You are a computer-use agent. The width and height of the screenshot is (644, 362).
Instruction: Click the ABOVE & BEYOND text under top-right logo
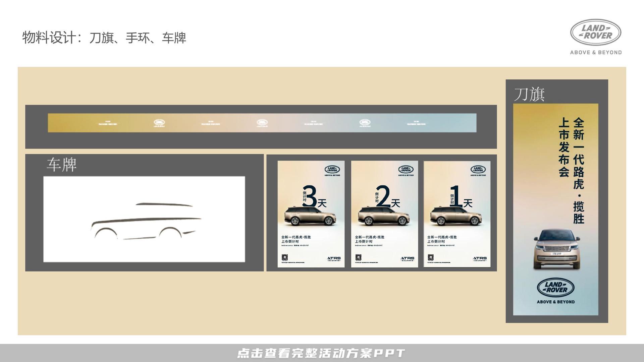point(596,52)
